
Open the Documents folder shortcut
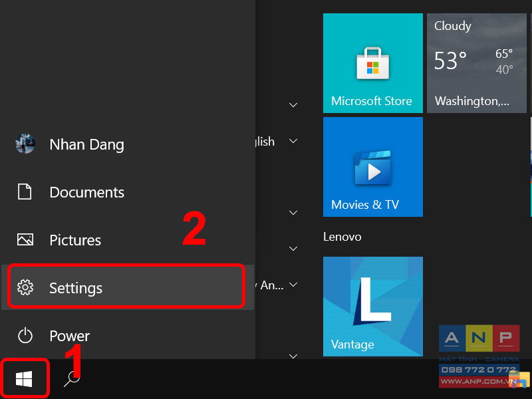127,192
